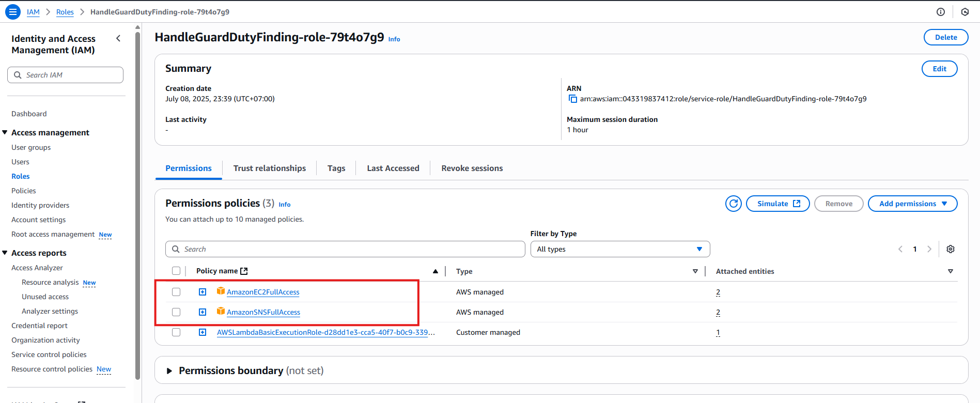Open the Add permissions dropdown

(x=912, y=204)
